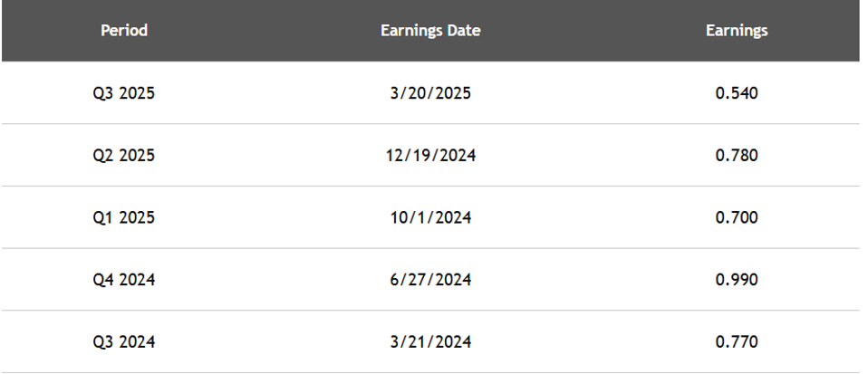This screenshot has height=374, width=868.
Task: Select the 0.540 earnings value
Action: (x=737, y=92)
